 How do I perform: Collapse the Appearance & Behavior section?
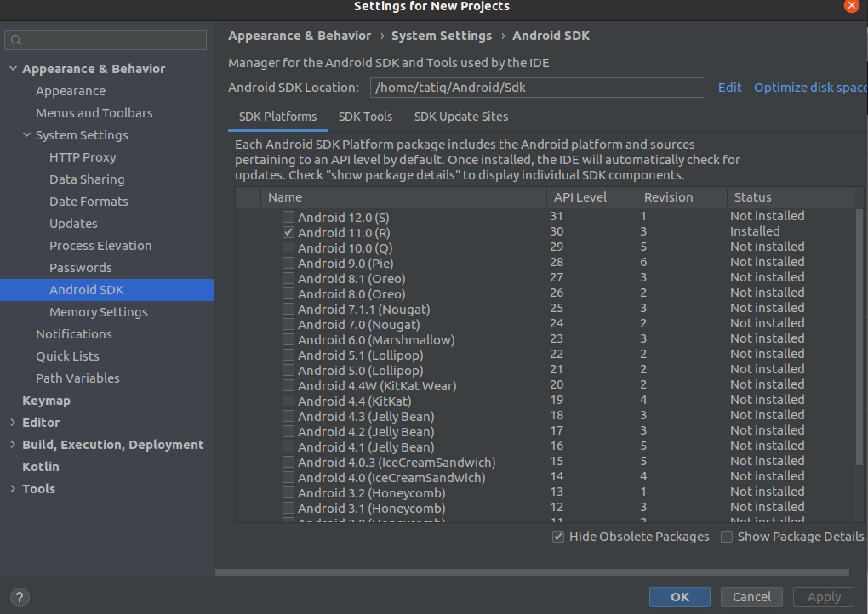point(13,68)
